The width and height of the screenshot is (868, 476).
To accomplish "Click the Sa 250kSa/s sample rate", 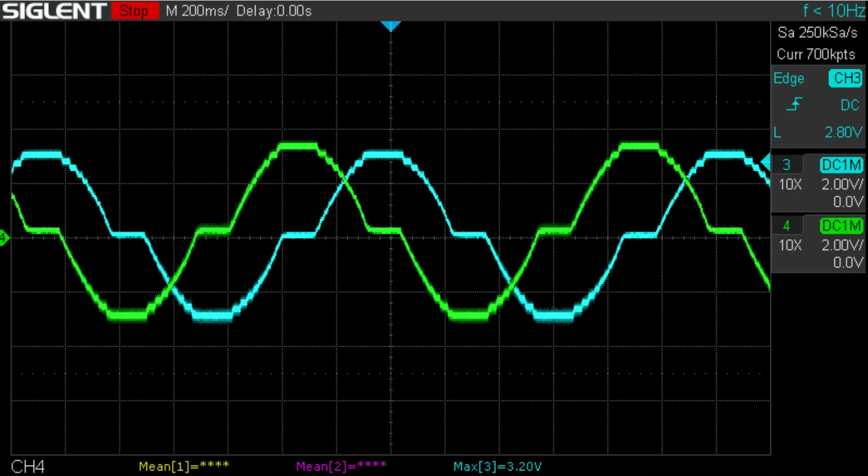I will (817, 32).
